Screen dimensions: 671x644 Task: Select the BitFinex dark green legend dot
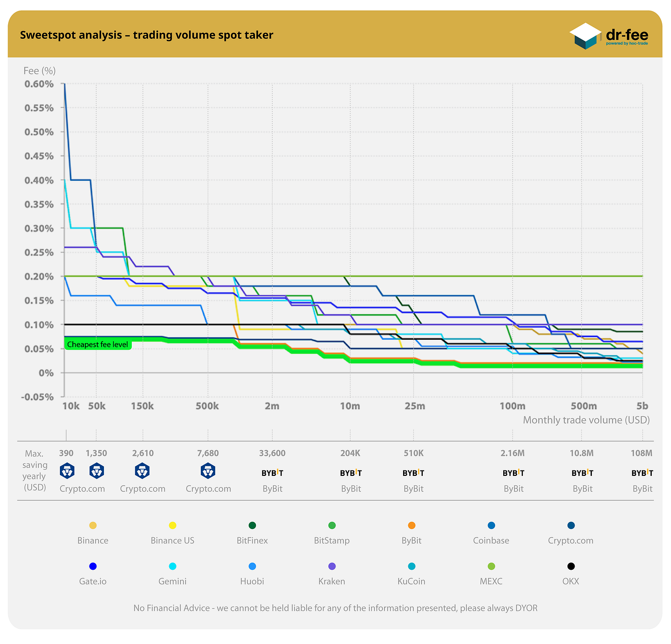click(253, 526)
